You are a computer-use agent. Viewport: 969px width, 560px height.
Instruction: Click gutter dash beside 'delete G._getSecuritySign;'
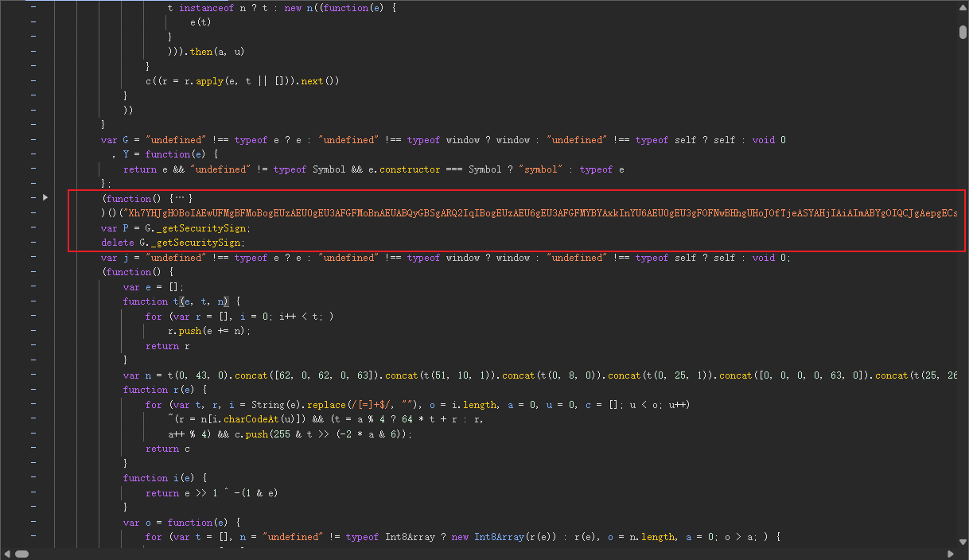(33, 243)
